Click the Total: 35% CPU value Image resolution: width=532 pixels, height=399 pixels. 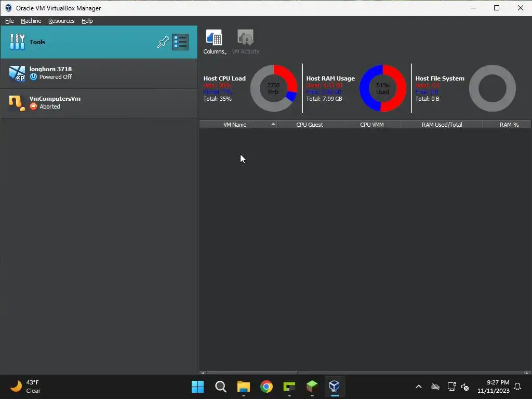[218, 99]
